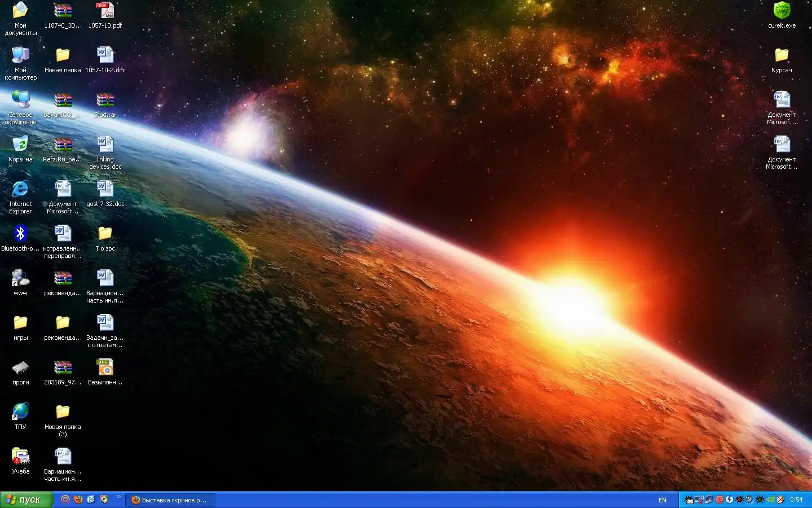
Task: Select the Курсач folder
Action: click(x=782, y=55)
